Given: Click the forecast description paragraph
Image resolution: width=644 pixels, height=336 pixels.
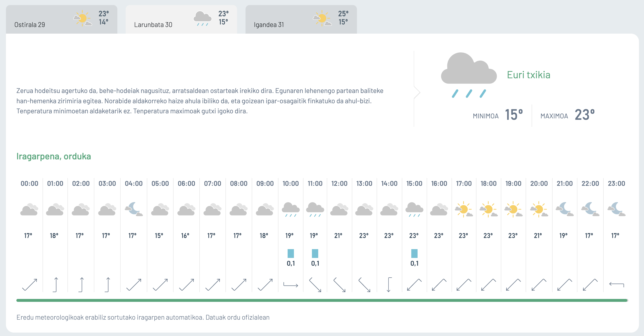Looking at the screenshot, I should [x=200, y=101].
